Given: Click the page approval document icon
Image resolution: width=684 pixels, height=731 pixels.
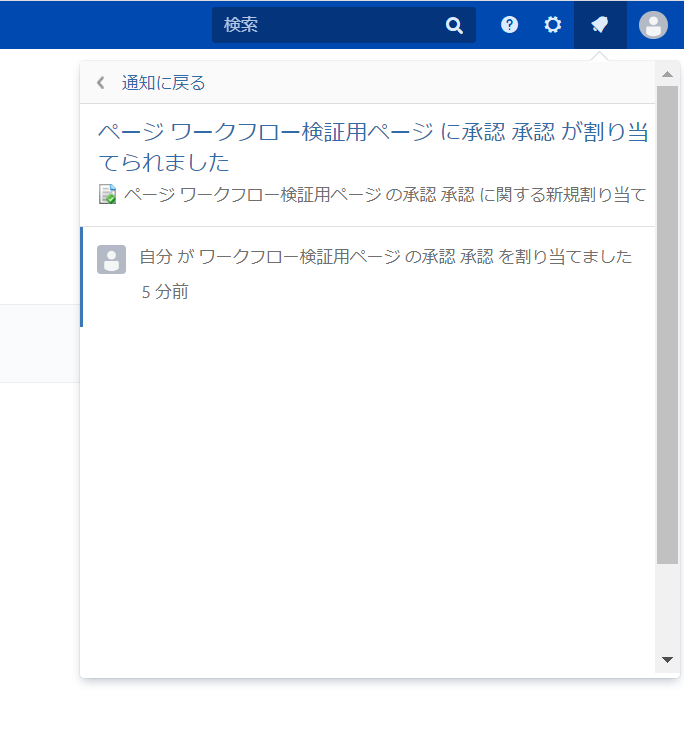Looking at the screenshot, I should tap(108, 194).
